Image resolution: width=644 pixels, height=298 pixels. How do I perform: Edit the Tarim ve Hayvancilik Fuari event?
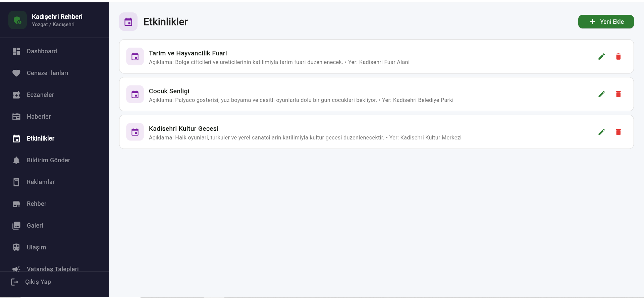coord(601,57)
